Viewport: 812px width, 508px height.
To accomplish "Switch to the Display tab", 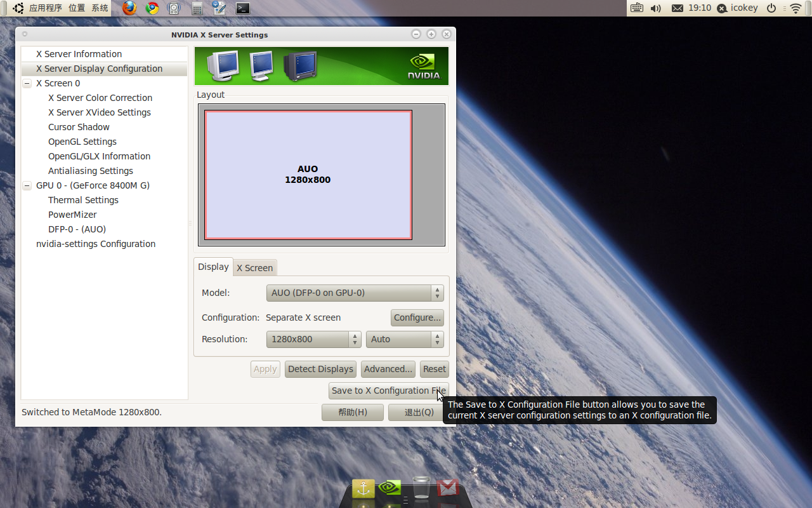I will pyautogui.click(x=213, y=267).
